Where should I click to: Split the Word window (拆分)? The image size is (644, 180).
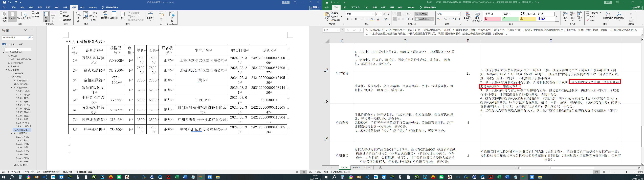(122, 15)
